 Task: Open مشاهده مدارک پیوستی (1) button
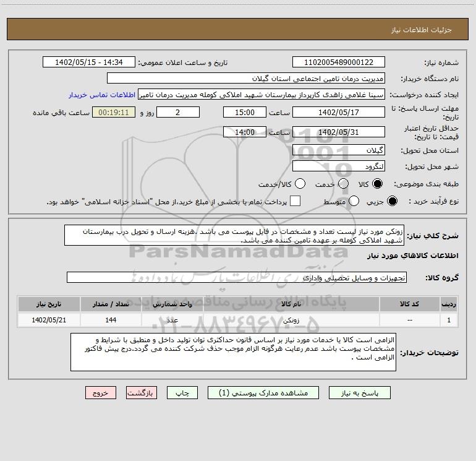(x=263, y=393)
